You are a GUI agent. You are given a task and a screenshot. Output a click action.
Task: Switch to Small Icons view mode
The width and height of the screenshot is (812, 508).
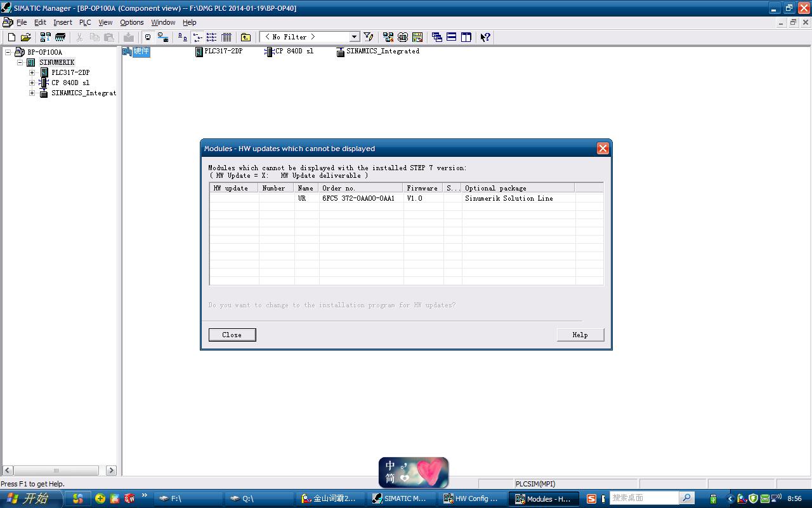[197, 37]
